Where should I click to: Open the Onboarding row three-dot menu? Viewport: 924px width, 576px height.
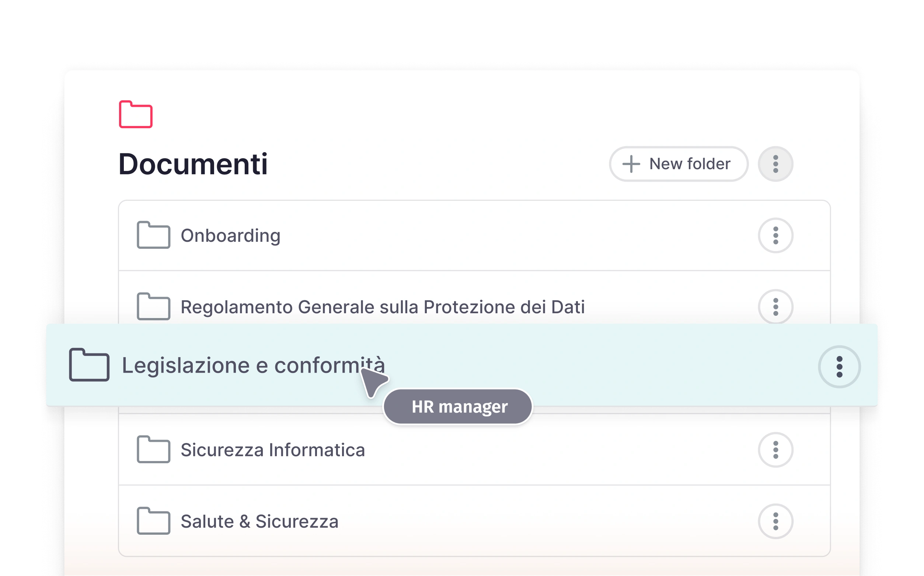pos(775,235)
